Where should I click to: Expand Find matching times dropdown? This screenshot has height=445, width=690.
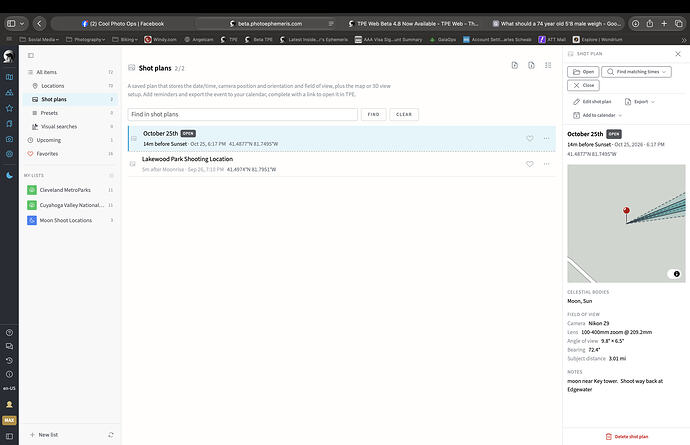click(636, 72)
